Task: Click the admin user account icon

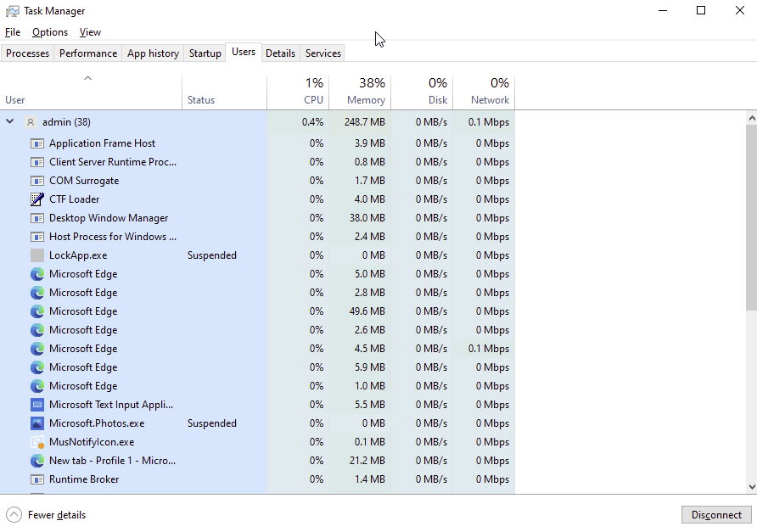Action: tap(31, 122)
